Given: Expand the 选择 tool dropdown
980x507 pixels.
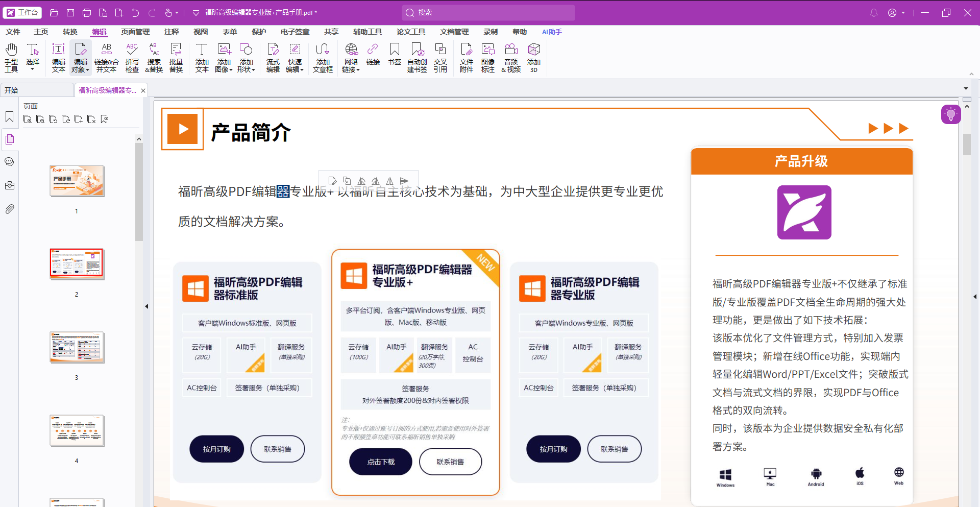Looking at the screenshot, I should [33, 69].
